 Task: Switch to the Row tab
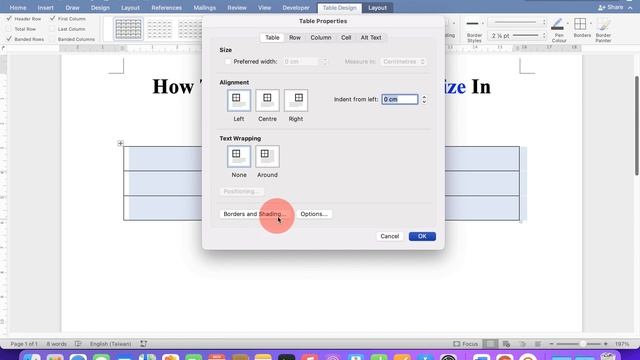[x=295, y=38]
